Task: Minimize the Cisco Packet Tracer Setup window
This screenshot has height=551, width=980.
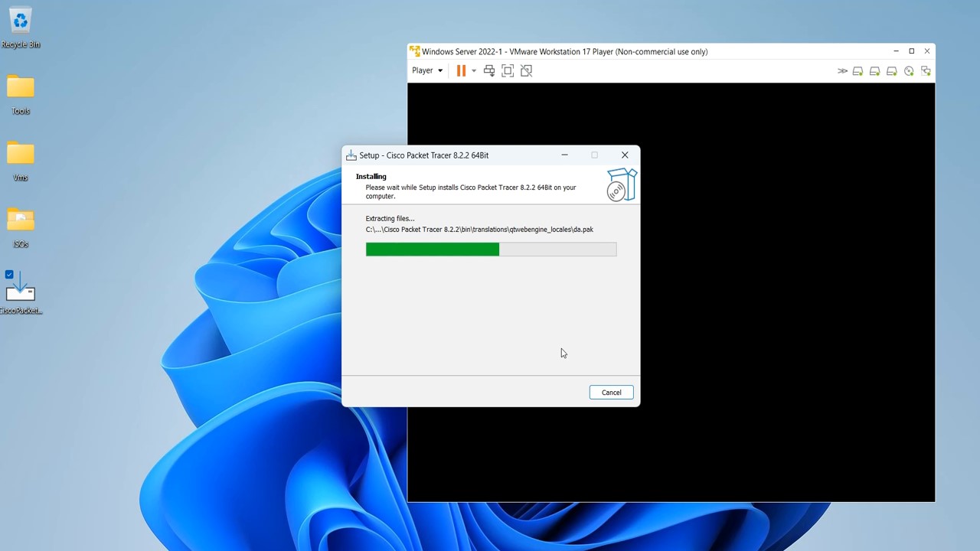Action: pyautogui.click(x=564, y=155)
